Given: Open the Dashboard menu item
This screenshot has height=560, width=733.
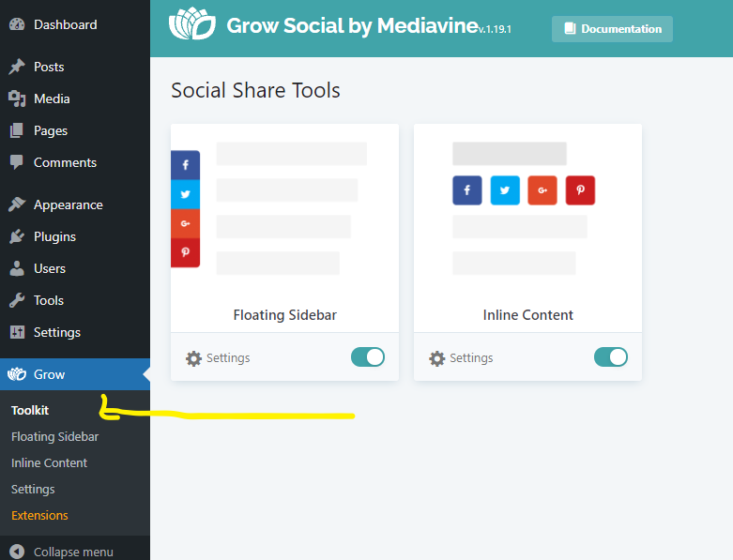Looking at the screenshot, I should tap(75, 24).
